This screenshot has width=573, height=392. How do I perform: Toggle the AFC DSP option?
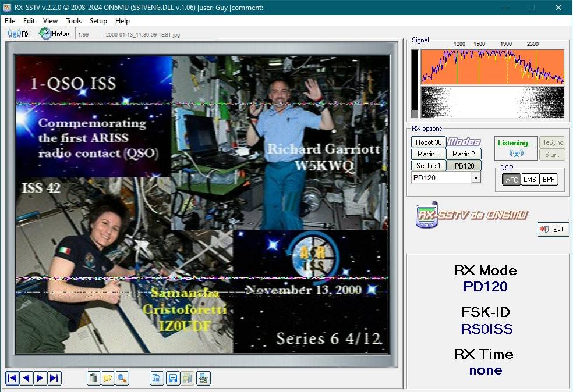[x=511, y=180]
